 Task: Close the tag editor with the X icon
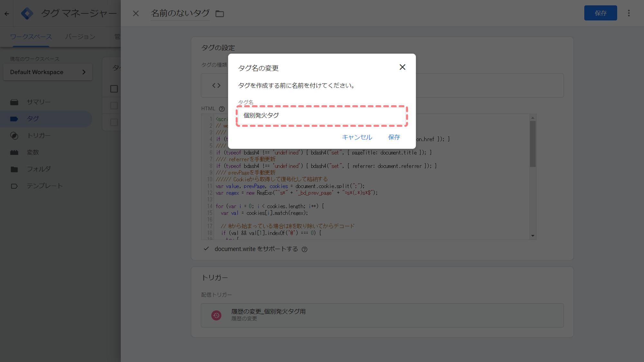click(136, 14)
